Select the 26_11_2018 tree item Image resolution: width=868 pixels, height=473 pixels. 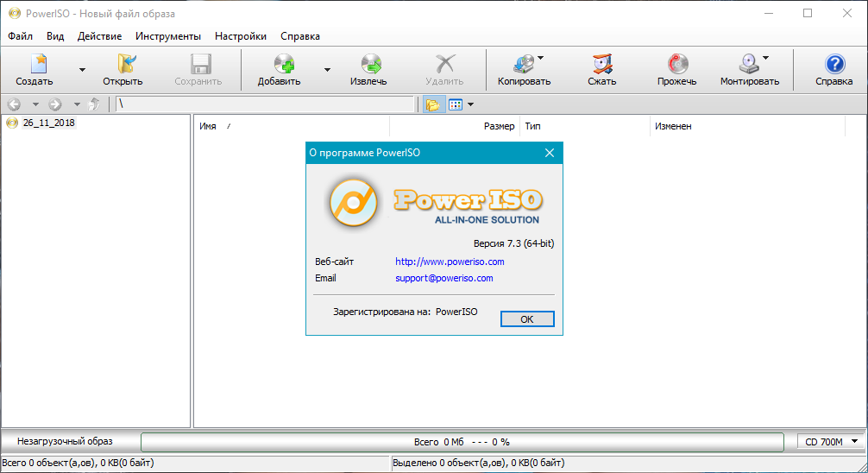click(48, 123)
